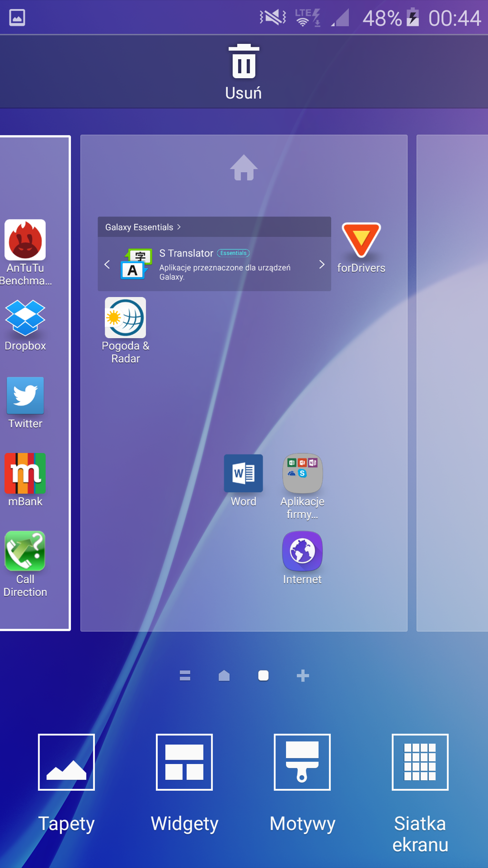Open the AnTuTu Benchmark app

[25, 240]
